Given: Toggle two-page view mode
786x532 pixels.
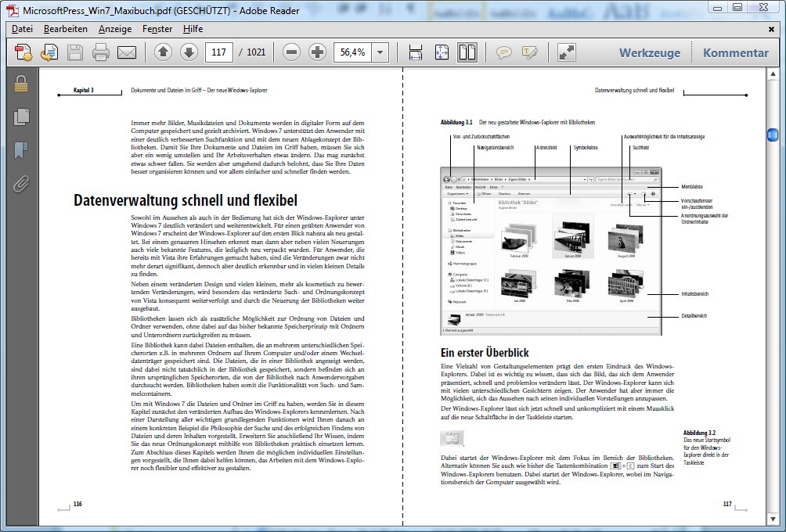Looking at the screenshot, I should coord(467,53).
